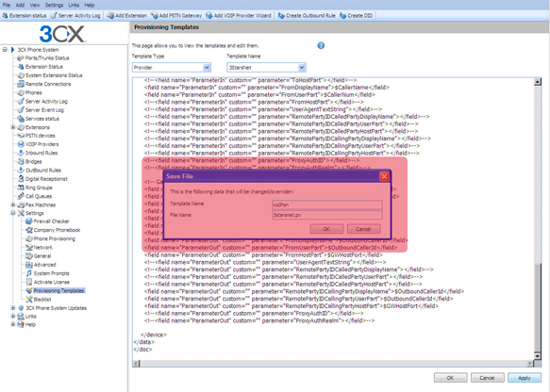This screenshot has width=550, height=392.
Task: Click Extension status toolbar icon
Action: 5,15
